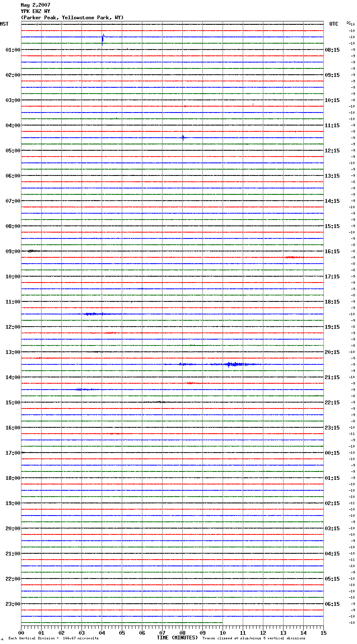Click 'Traces clipped at plus/minus 5 vertical divisions' note

click(254, 638)
